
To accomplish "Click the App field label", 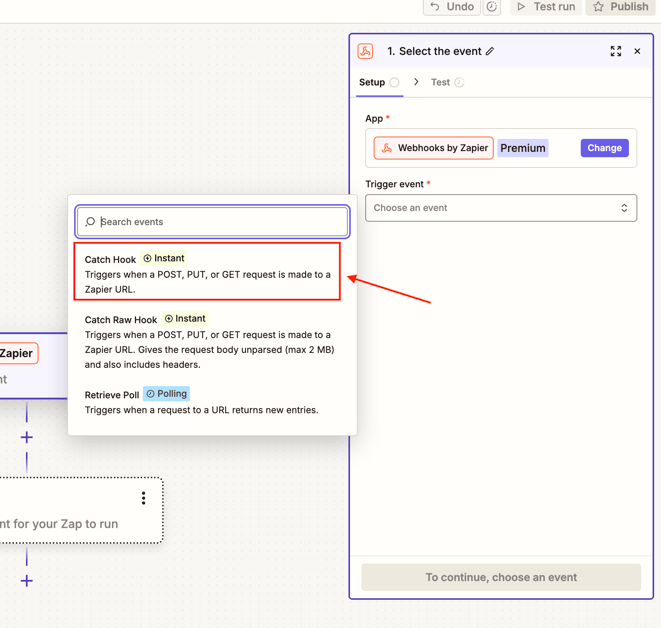I will [374, 118].
